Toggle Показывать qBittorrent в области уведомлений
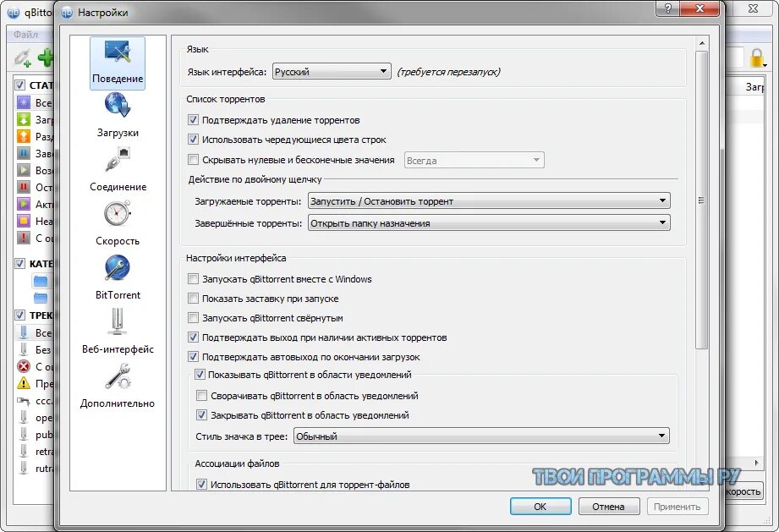This screenshot has width=779, height=532. coord(200,375)
